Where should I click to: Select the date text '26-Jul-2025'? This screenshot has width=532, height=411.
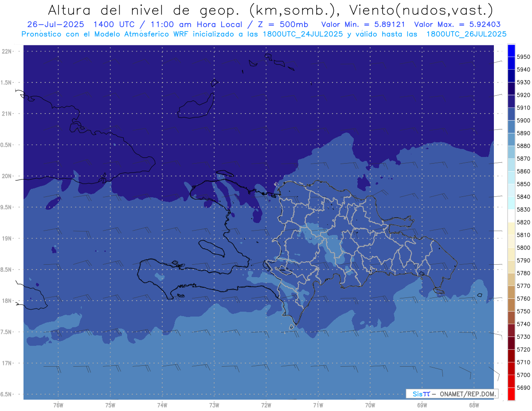(x=56, y=24)
